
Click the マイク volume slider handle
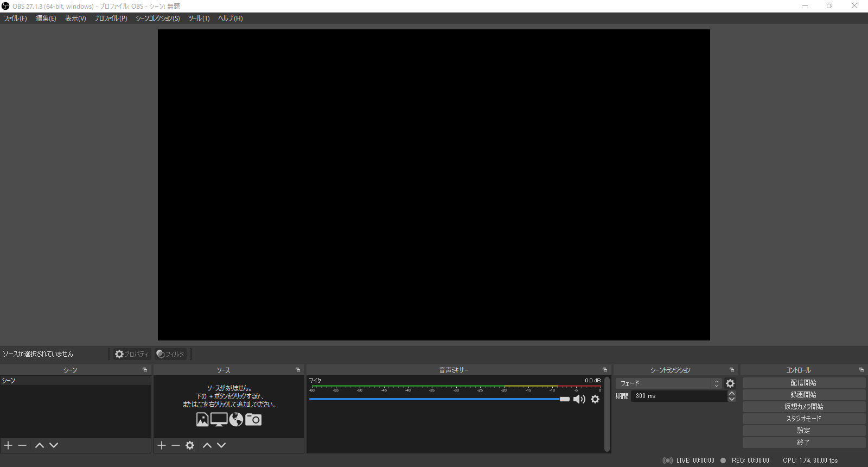click(x=565, y=399)
